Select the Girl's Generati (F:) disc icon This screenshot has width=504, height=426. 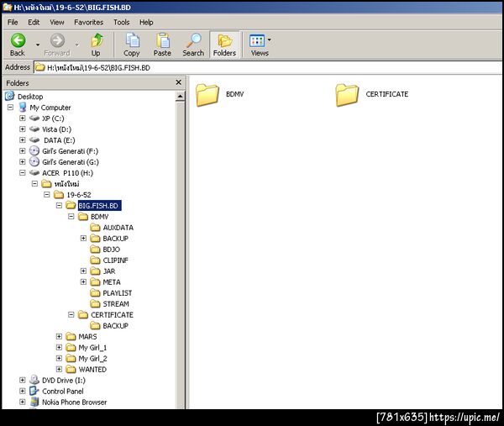click(34, 150)
